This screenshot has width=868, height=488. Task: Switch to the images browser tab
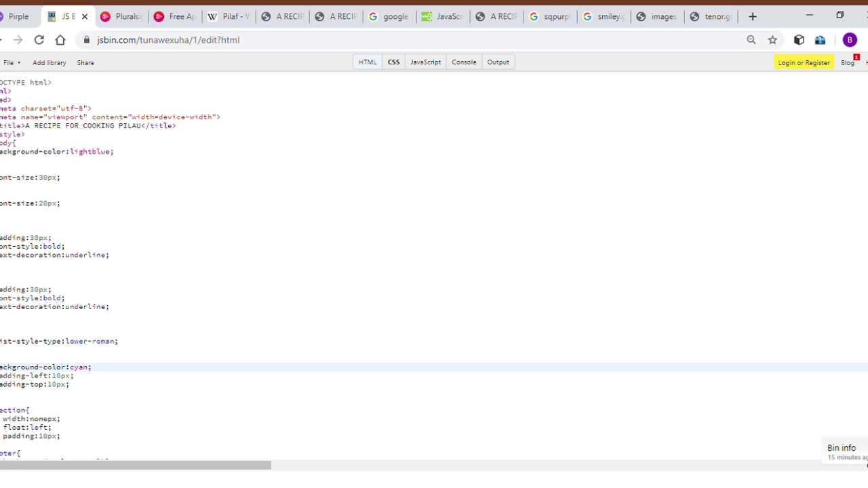click(x=657, y=16)
